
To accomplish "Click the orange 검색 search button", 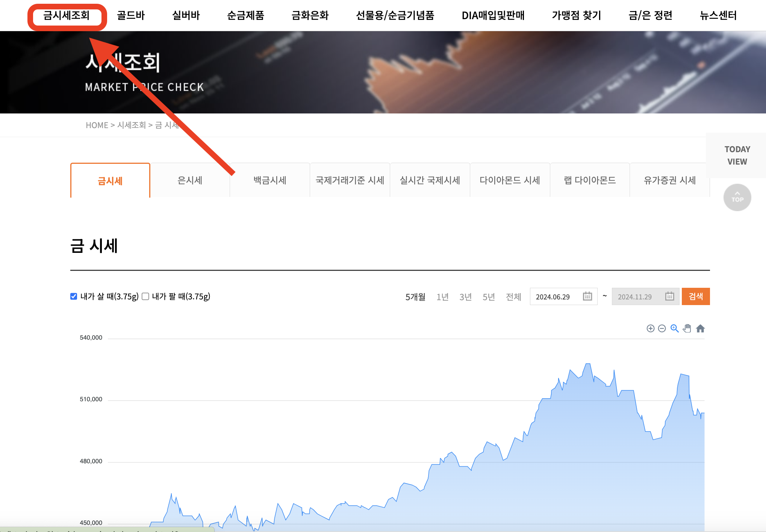I will [x=696, y=296].
